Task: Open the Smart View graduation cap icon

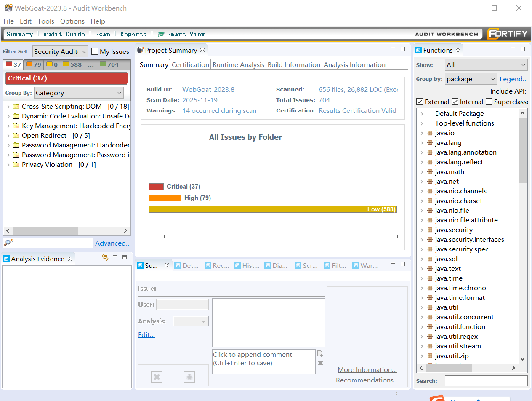Action: (x=161, y=34)
